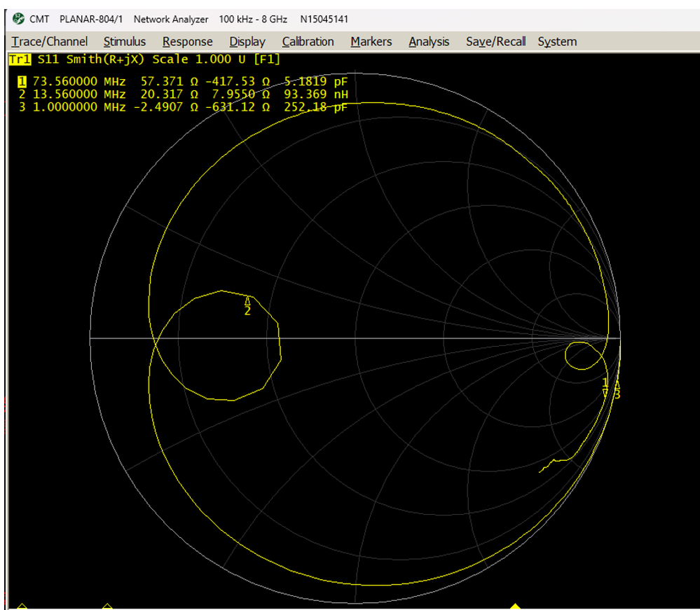Open the Stimulus menu
The height and width of the screenshot is (610, 700).
pyautogui.click(x=125, y=42)
